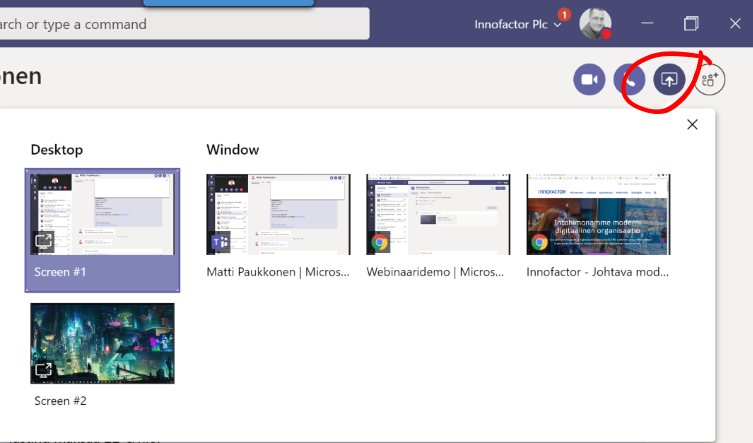Select the Matti Paukkonen window thumbnail
This screenshot has height=443, width=753.
[278, 214]
